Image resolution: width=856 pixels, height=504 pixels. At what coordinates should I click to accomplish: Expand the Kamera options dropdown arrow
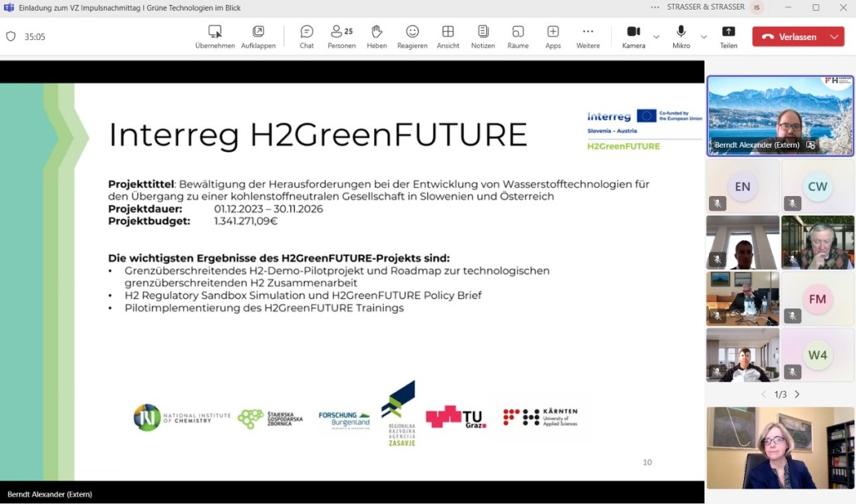tap(657, 37)
